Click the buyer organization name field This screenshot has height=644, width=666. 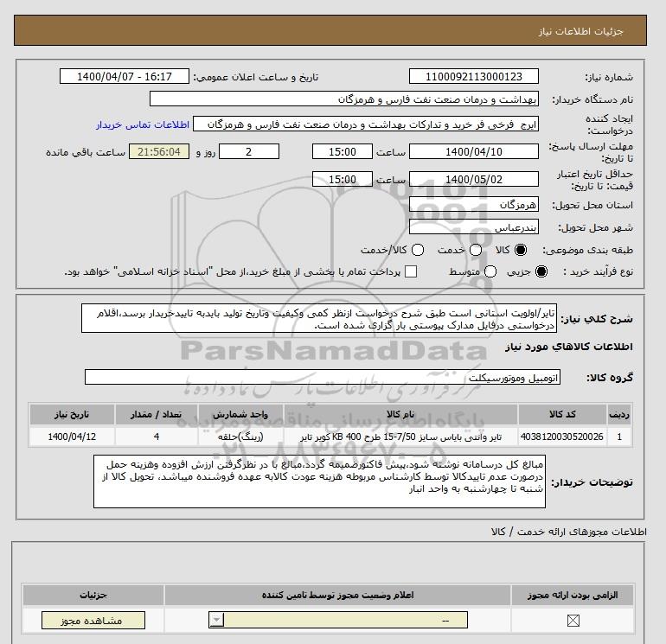(x=344, y=99)
